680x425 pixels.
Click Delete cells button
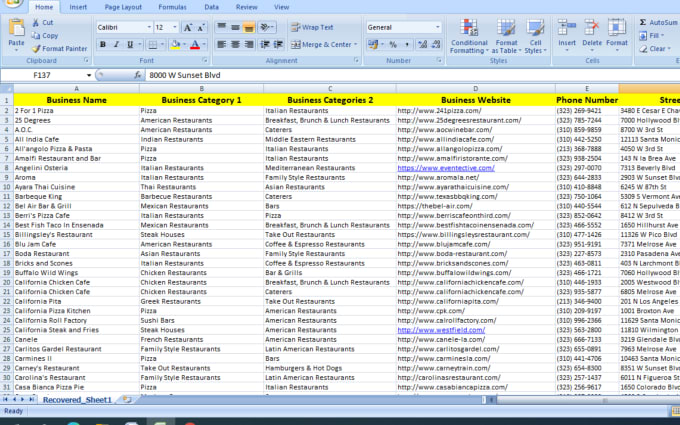pos(592,35)
